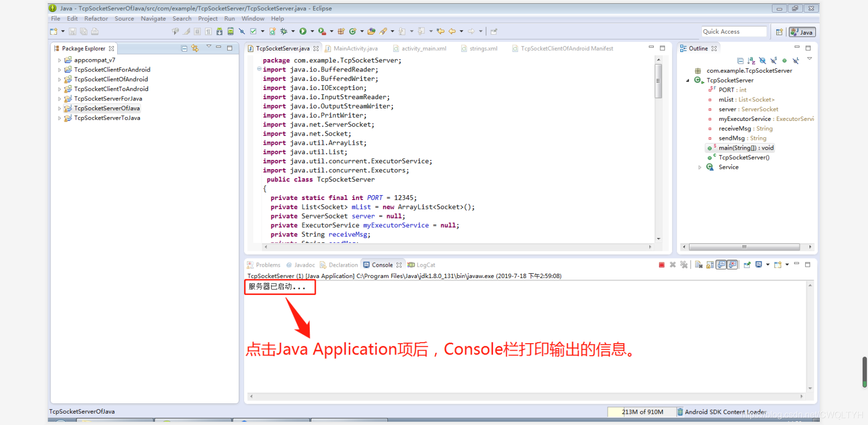Toggle Hide Fields in Outline
Image resolution: width=868 pixels, height=425 pixels.
click(762, 61)
